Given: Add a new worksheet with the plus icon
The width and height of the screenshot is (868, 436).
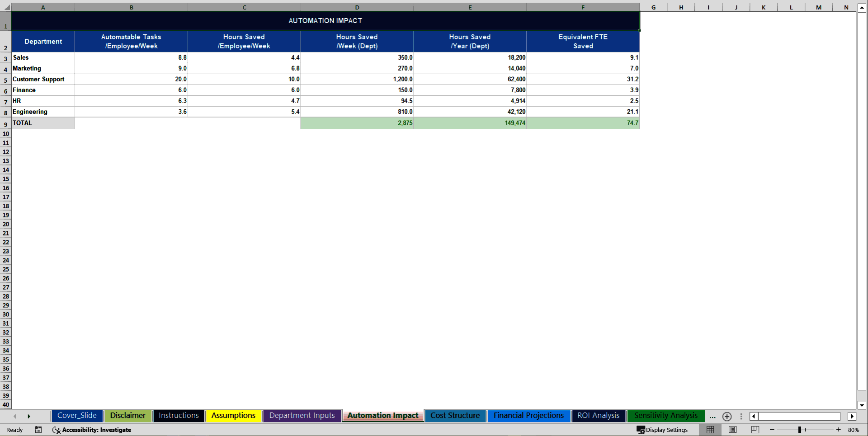Looking at the screenshot, I should tap(727, 417).
